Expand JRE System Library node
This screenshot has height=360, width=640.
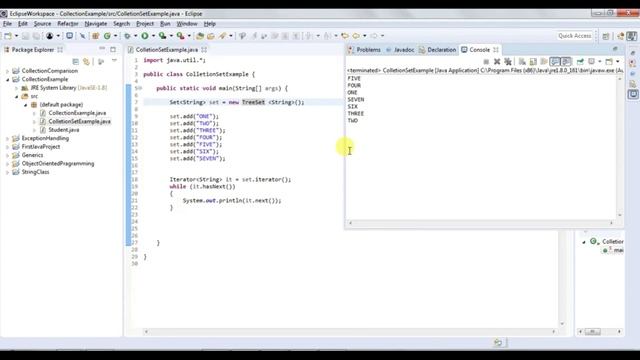pyautogui.click(x=16, y=88)
